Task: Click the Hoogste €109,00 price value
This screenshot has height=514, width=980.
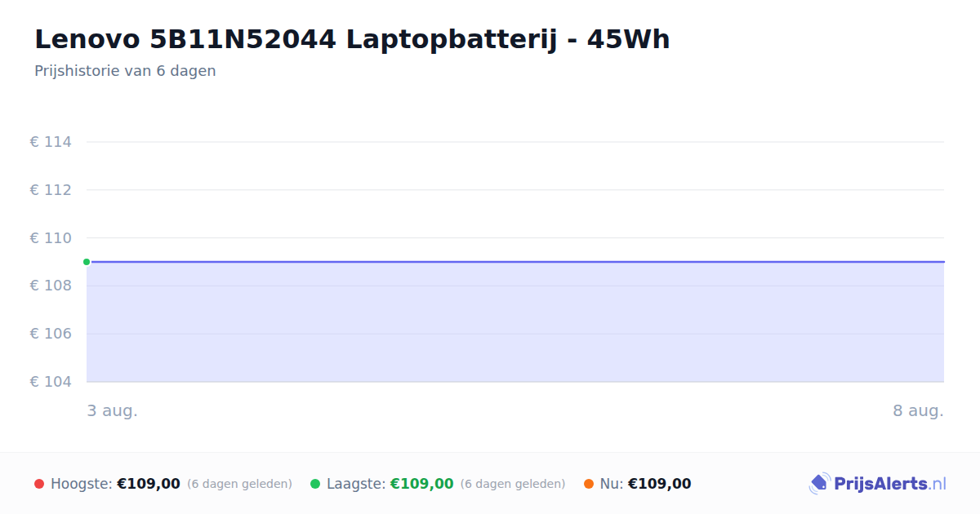Action: 149,484
